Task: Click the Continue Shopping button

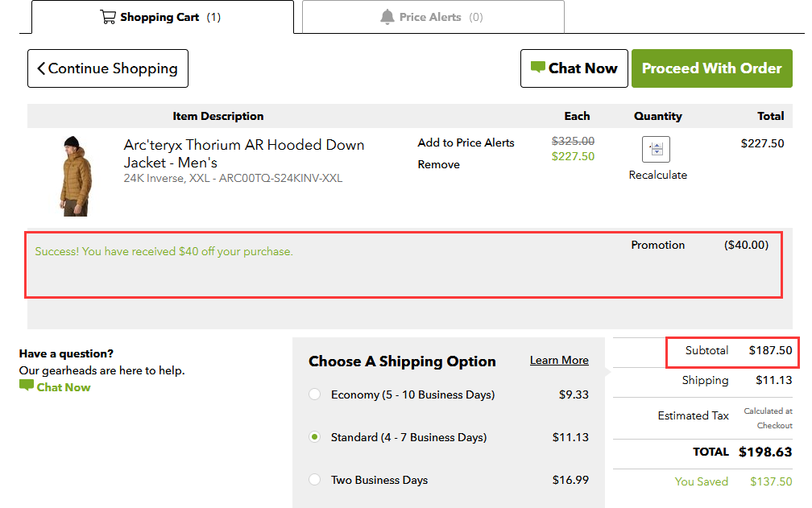Action: point(108,68)
